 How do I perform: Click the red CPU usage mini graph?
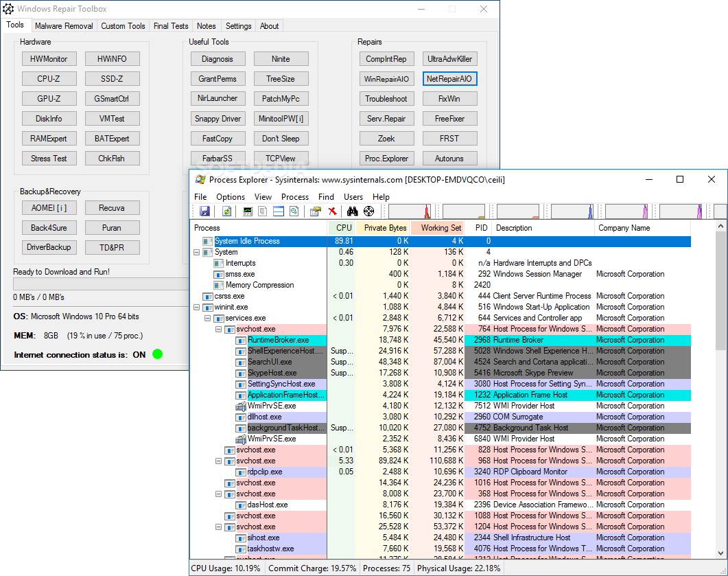pos(410,211)
